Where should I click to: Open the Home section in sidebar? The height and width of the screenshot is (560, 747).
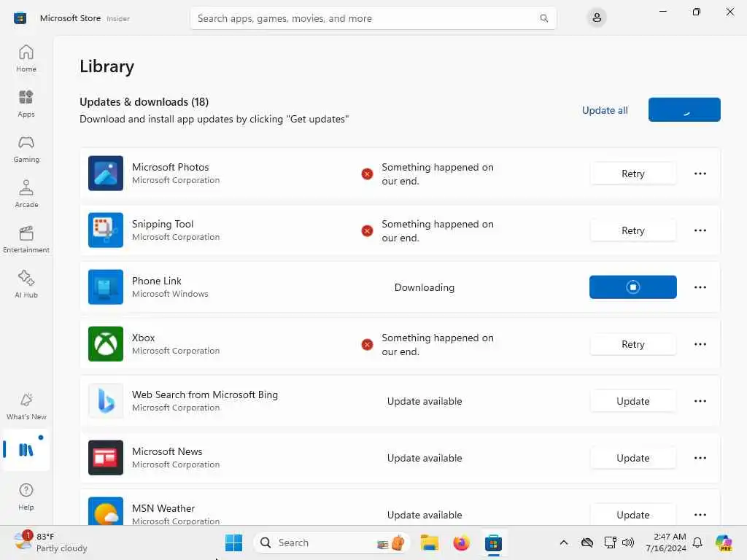pos(26,58)
